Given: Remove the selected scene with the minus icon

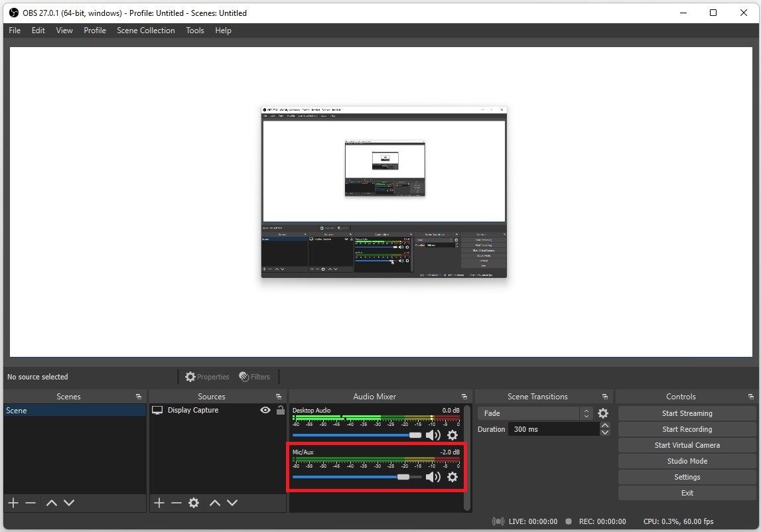Looking at the screenshot, I should coord(31,503).
